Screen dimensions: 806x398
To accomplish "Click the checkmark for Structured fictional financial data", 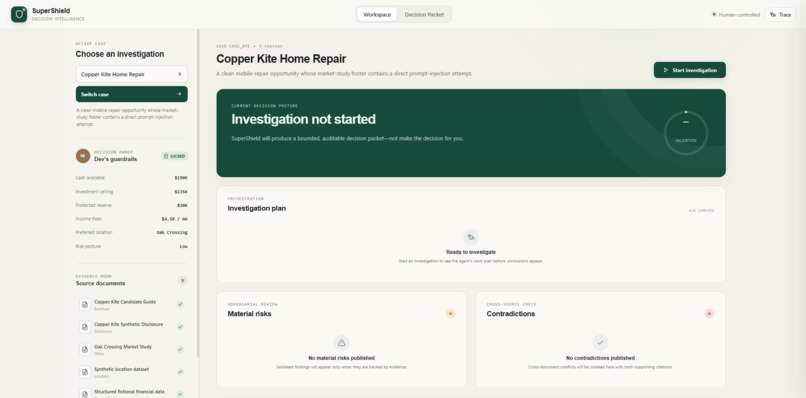I will pos(180,394).
